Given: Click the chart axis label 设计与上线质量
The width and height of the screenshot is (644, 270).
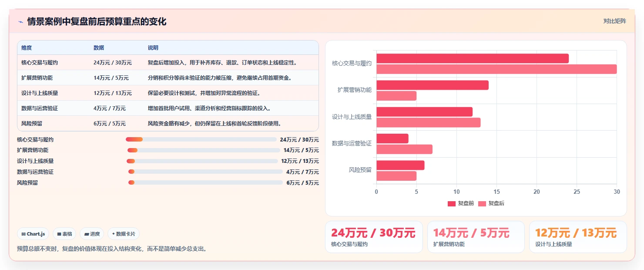Looking at the screenshot, I should (x=352, y=117).
